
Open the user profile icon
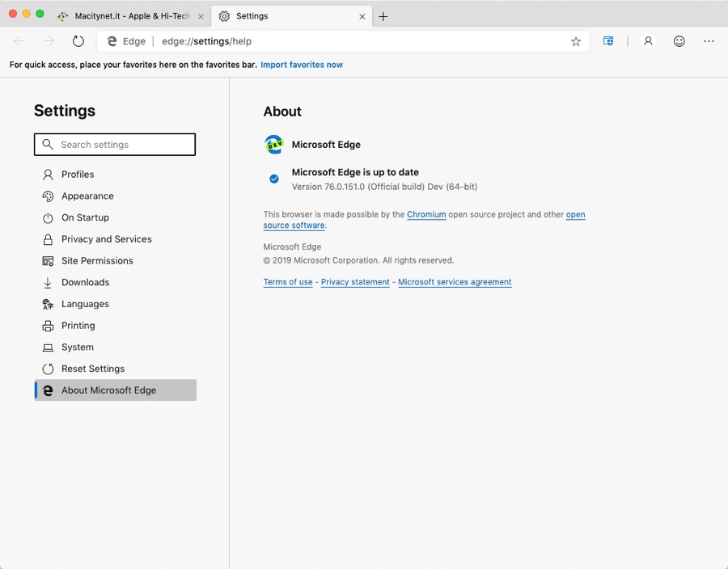[648, 41]
